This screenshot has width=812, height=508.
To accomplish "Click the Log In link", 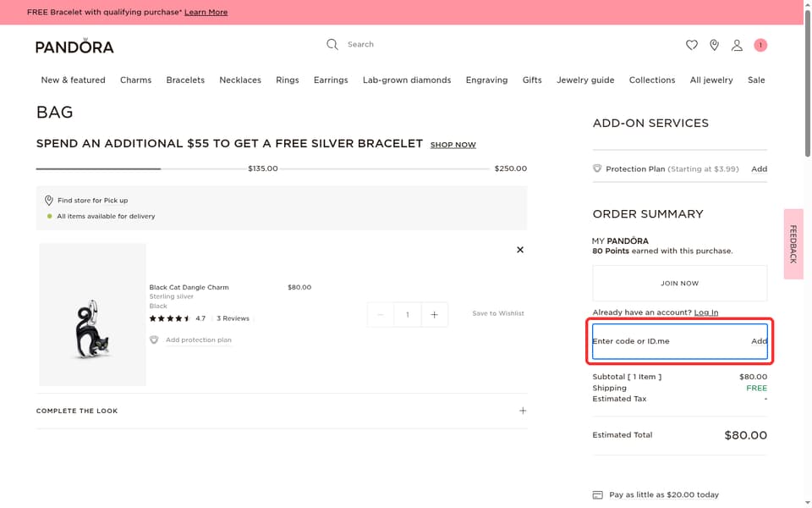I will tap(705, 312).
